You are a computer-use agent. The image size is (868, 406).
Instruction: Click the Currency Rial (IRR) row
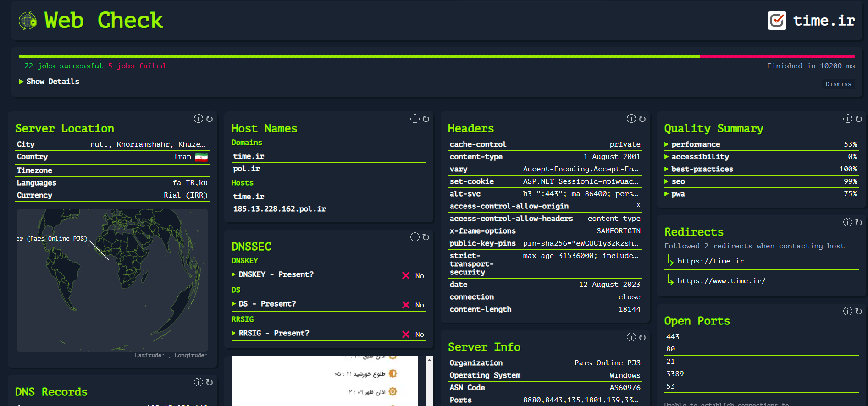(112, 195)
